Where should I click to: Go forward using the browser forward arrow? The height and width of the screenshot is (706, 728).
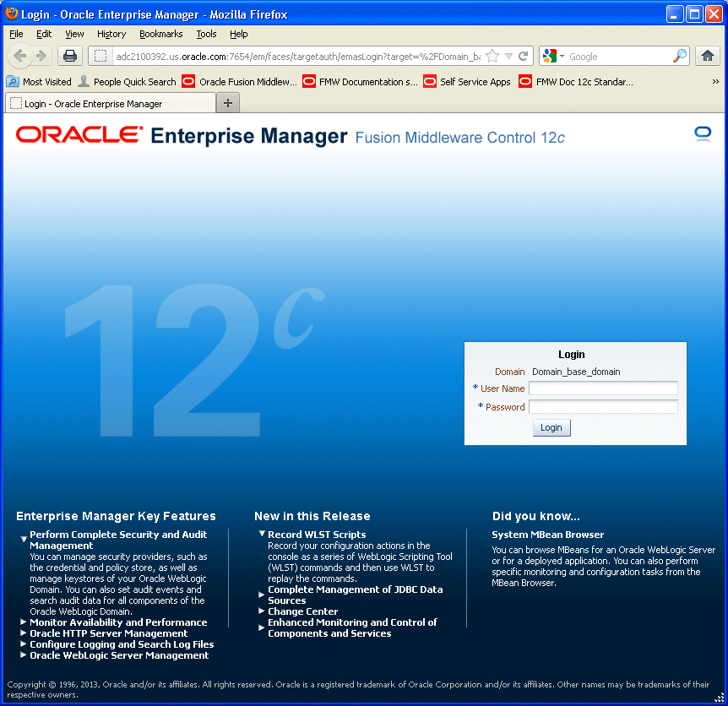(x=41, y=57)
